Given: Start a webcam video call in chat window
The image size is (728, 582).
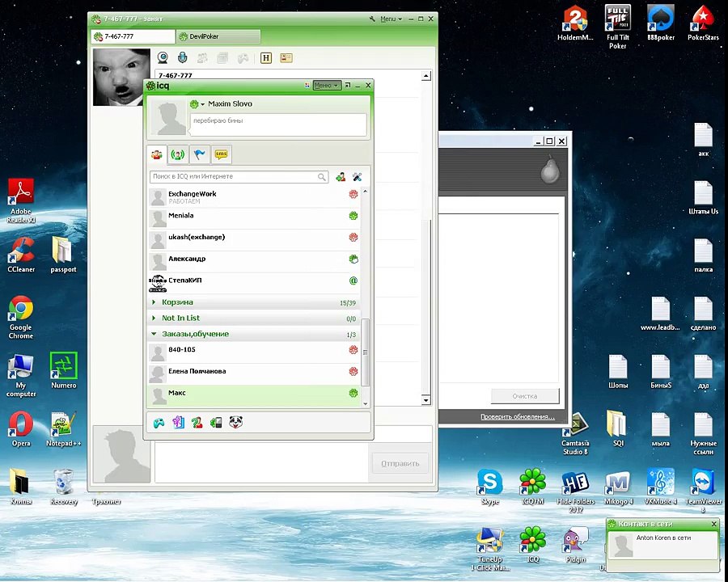Looking at the screenshot, I should point(163,57).
